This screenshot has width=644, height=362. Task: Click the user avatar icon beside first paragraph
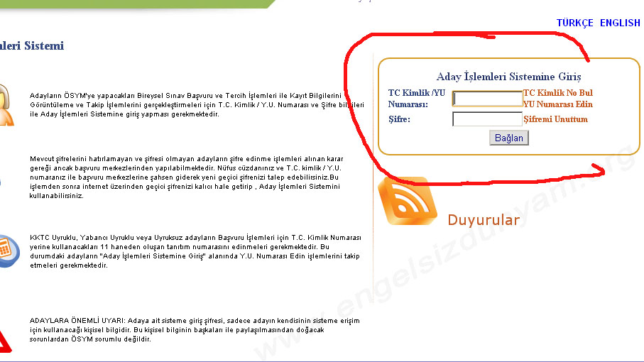tap(6, 104)
